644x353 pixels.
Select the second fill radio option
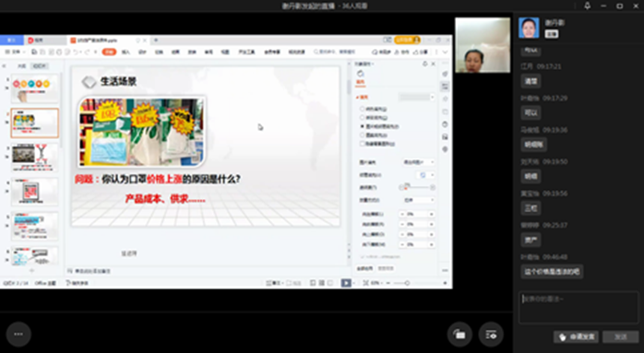tap(363, 117)
